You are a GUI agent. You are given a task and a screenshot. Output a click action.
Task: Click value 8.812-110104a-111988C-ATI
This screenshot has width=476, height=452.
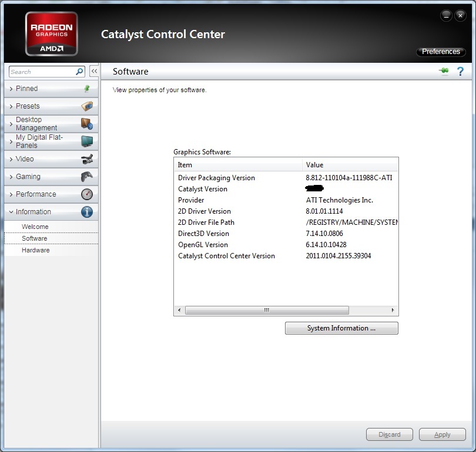click(349, 178)
